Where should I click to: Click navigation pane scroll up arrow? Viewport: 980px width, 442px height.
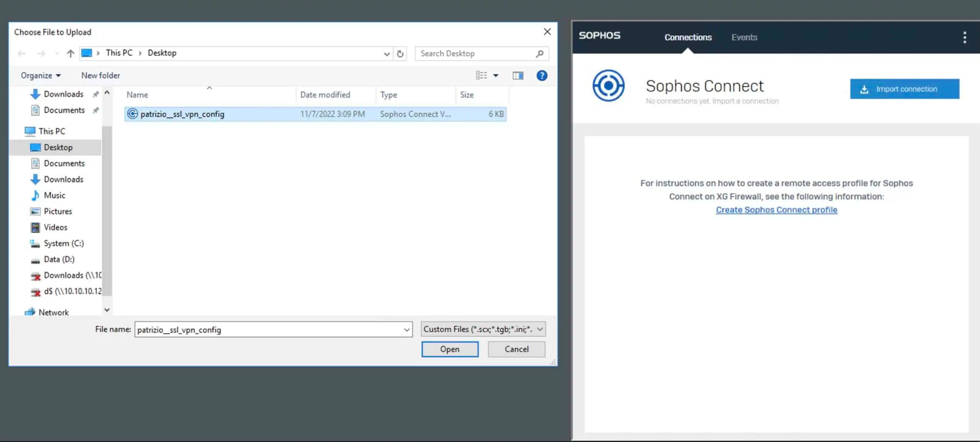pyautogui.click(x=107, y=93)
